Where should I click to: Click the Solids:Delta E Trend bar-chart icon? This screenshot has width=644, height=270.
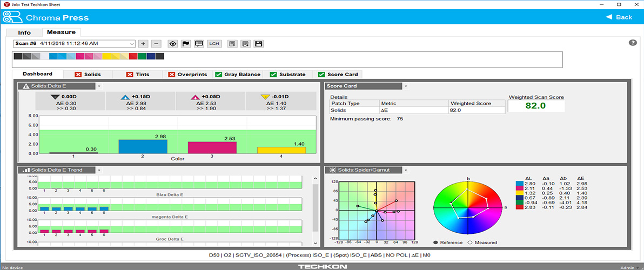coord(26,170)
